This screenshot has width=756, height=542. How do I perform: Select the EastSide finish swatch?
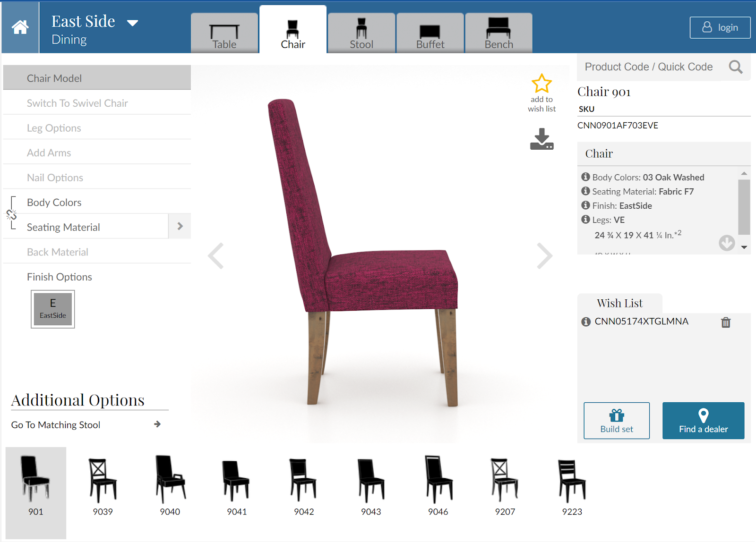click(x=53, y=309)
